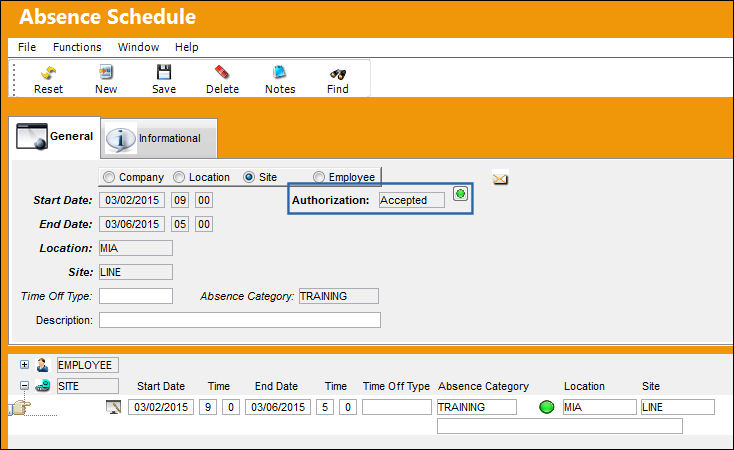Open the Window menu

tap(138, 47)
